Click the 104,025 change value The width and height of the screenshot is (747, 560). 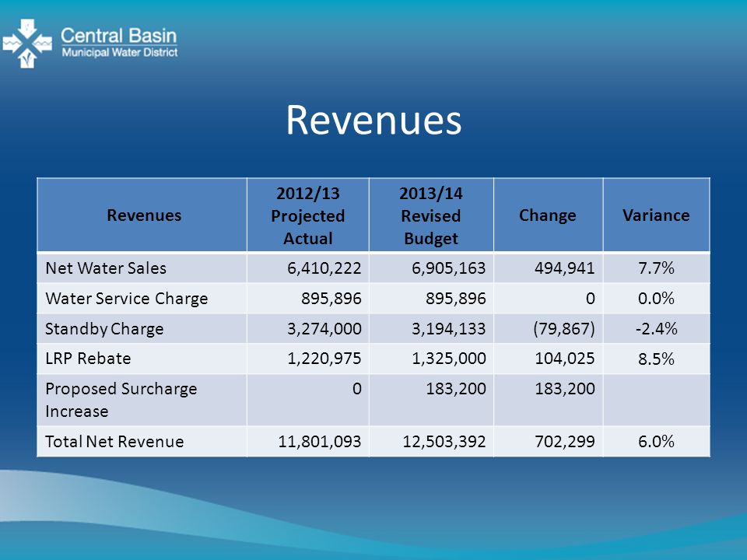coord(565,359)
